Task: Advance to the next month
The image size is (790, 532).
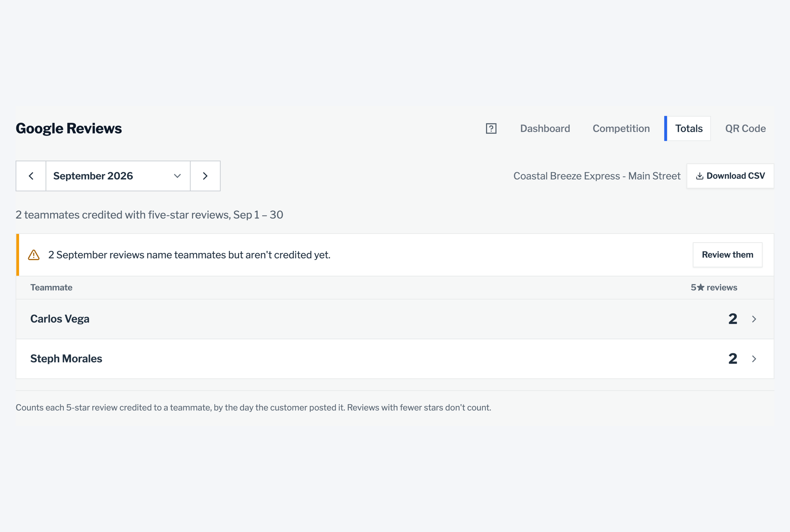Action: click(205, 176)
